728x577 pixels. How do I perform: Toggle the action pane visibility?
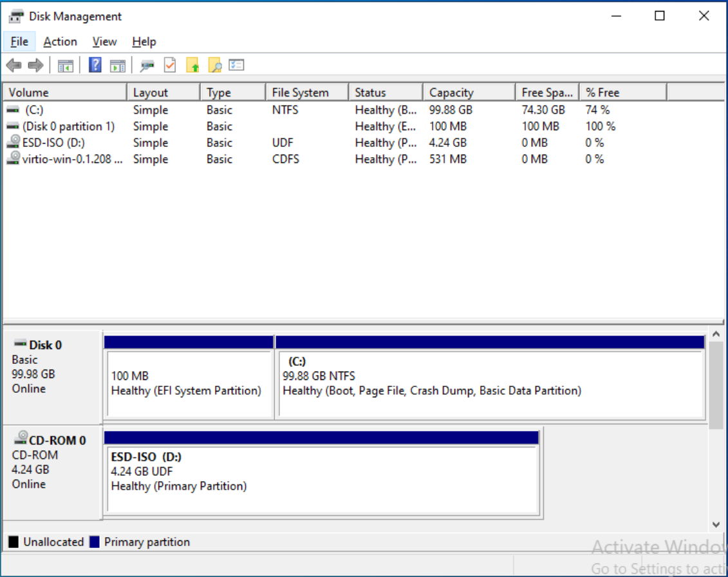pyautogui.click(x=117, y=64)
